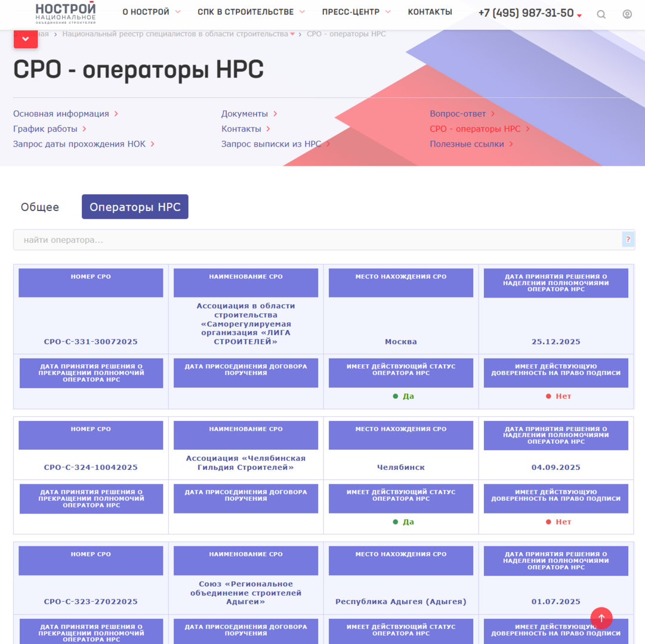Screen dimensions: 645x644
Task: Select Челябинская Гильдия Строителей name
Action: pos(246,463)
